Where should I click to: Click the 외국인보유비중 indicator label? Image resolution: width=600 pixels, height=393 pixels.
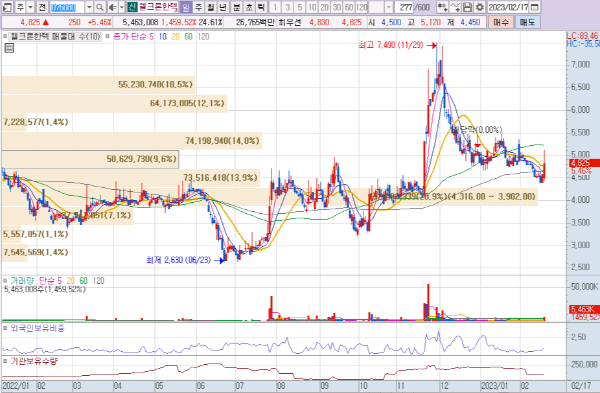point(38,328)
